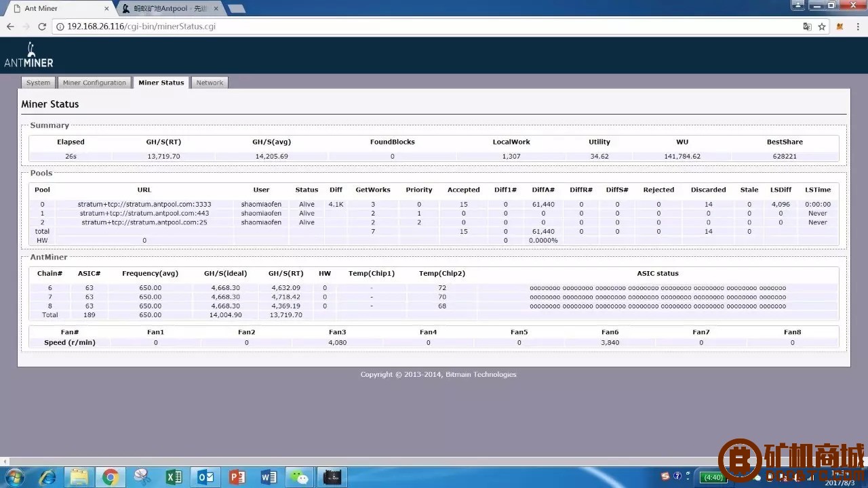Bookmark this page with the star
This screenshot has height=488, width=868.
[822, 26]
